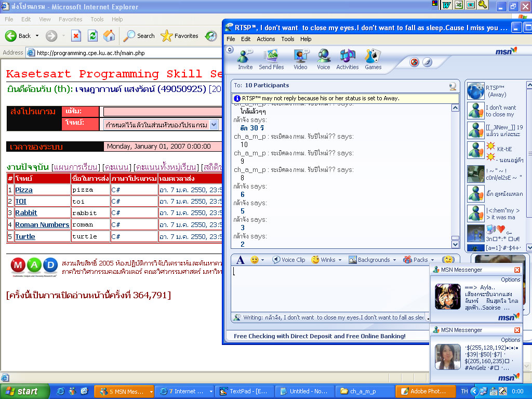This screenshot has height=399, width=532.
Task: Click the participants list icon beside To:
Action: pyautogui.click(x=453, y=86)
